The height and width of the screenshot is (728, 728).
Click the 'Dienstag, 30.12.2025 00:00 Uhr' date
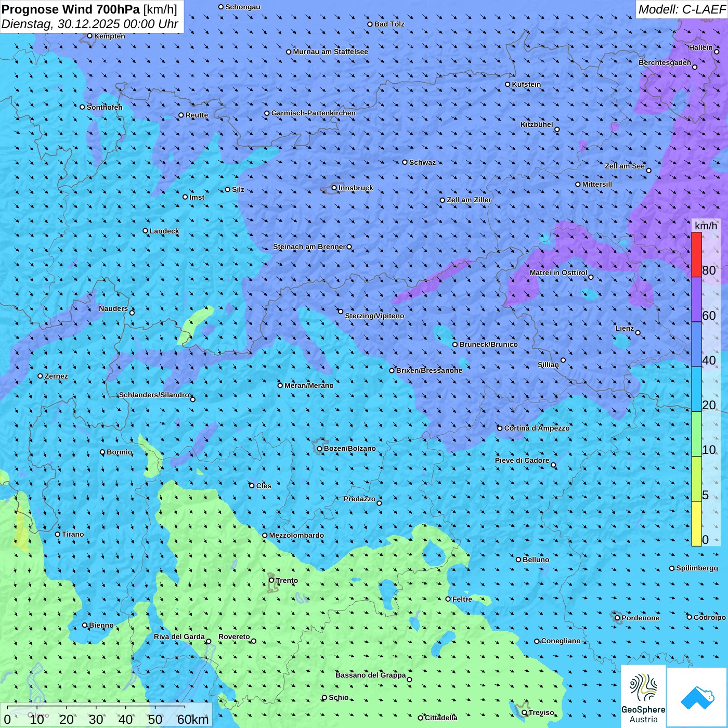coord(90,24)
